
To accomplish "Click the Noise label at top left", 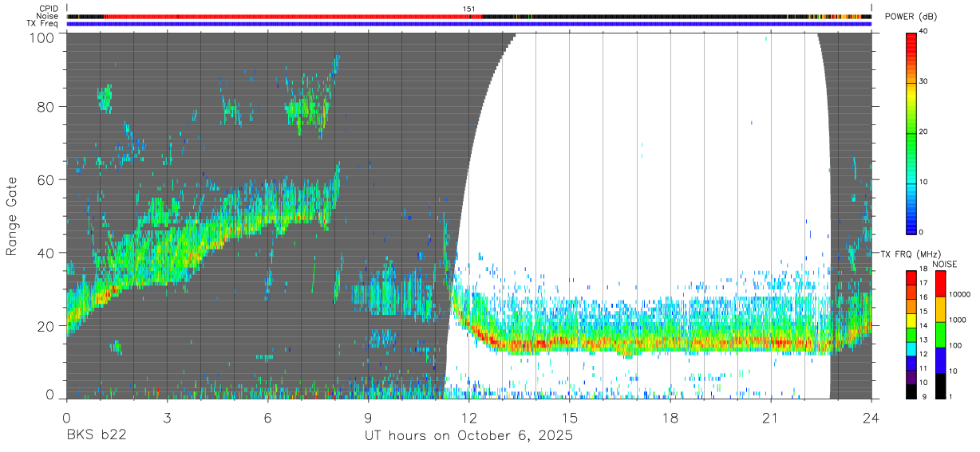I will [x=48, y=16].
